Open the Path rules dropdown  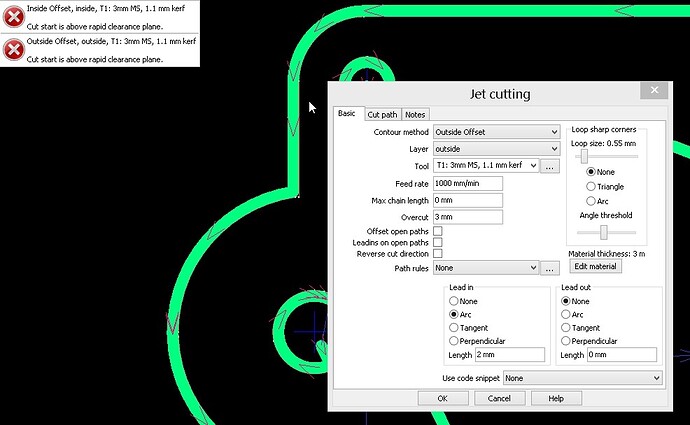(486, 268)
